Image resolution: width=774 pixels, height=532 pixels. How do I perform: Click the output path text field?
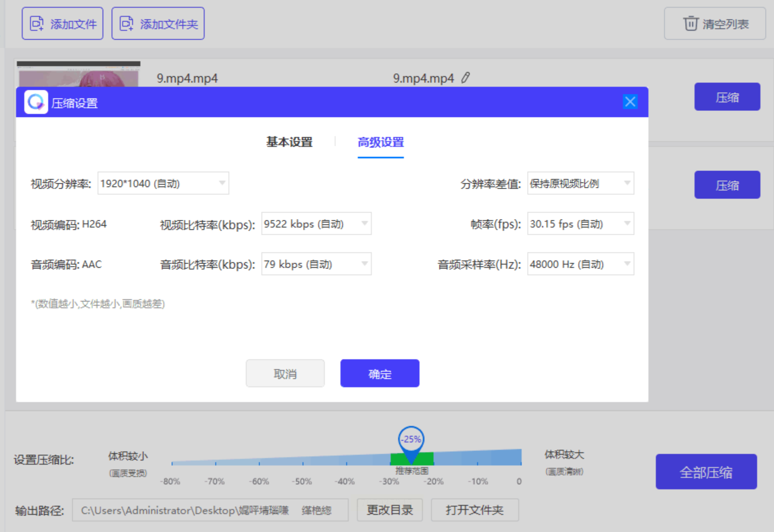point(210,510)
